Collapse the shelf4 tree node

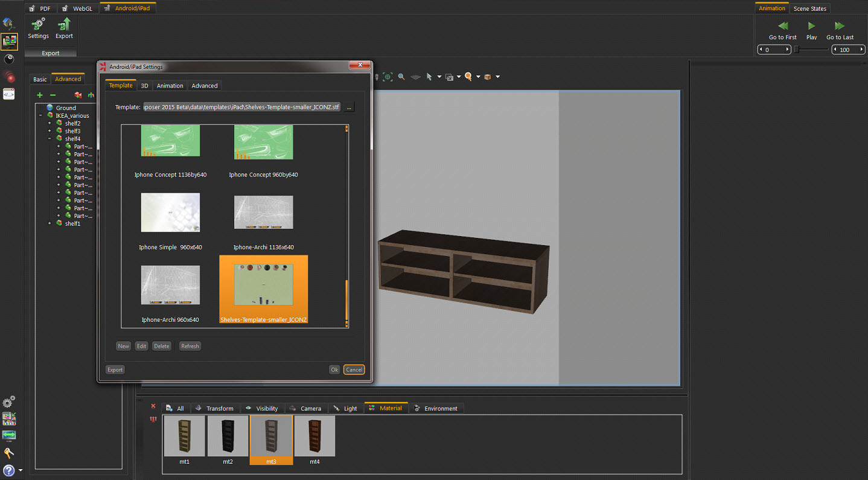[x=49, y=139]
